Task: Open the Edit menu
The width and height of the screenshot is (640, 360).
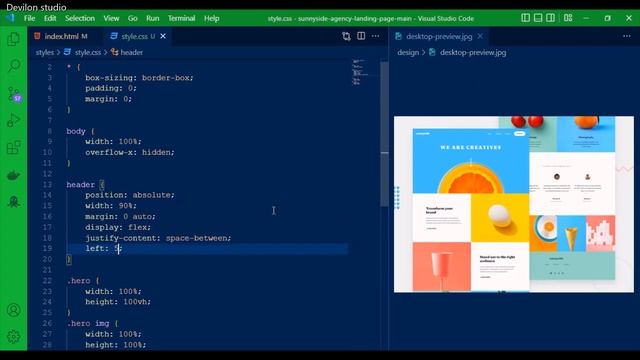Action: tap(50, 18)
